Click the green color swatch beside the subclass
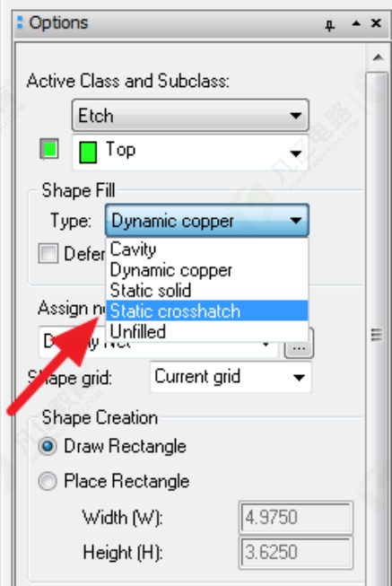392x586 pixels. click(x=49, y=149)
